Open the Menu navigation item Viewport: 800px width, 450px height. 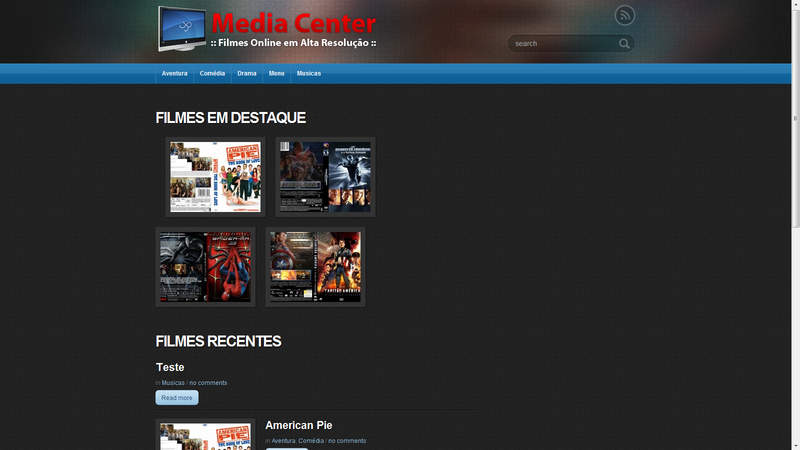277,73
